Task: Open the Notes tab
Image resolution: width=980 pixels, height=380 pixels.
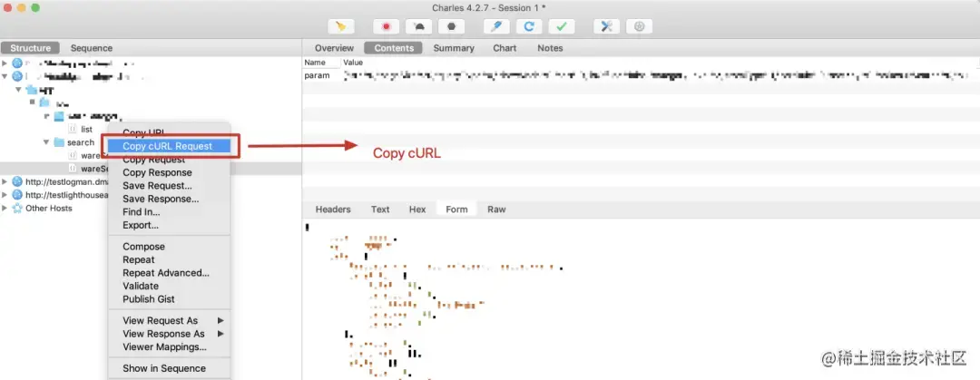Action: 550,48
